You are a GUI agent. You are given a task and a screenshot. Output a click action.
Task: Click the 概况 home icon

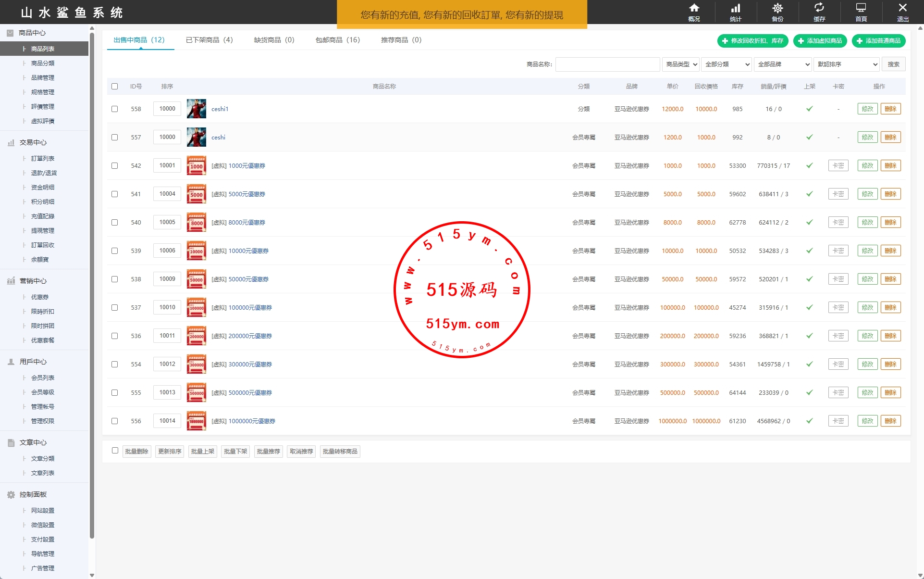694,8
